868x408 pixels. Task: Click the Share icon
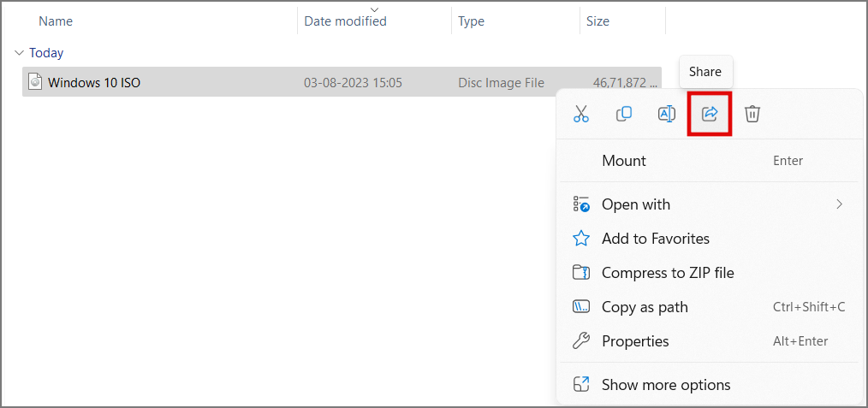coord(710,114)
